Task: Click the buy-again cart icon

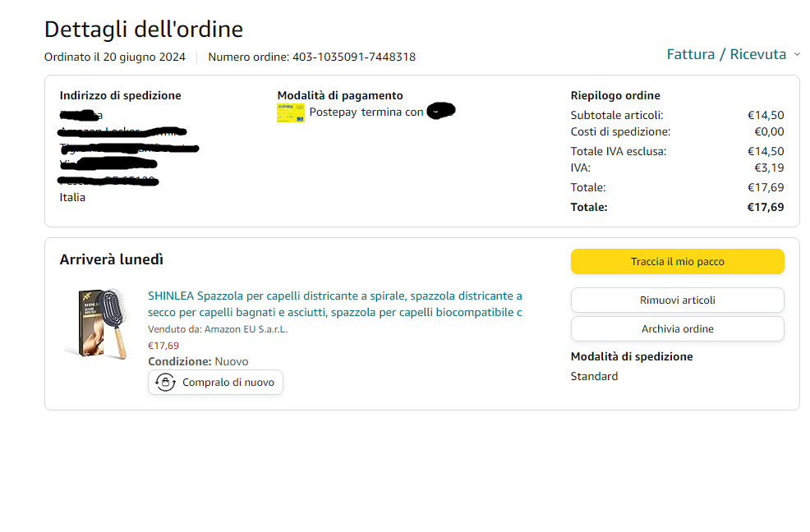Action: [x=166, y=382]
